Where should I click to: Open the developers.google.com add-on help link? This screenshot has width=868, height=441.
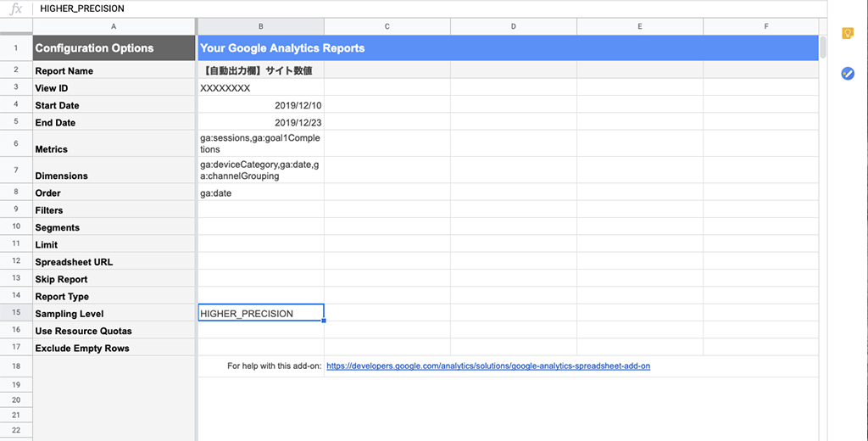tap(488, 366)
